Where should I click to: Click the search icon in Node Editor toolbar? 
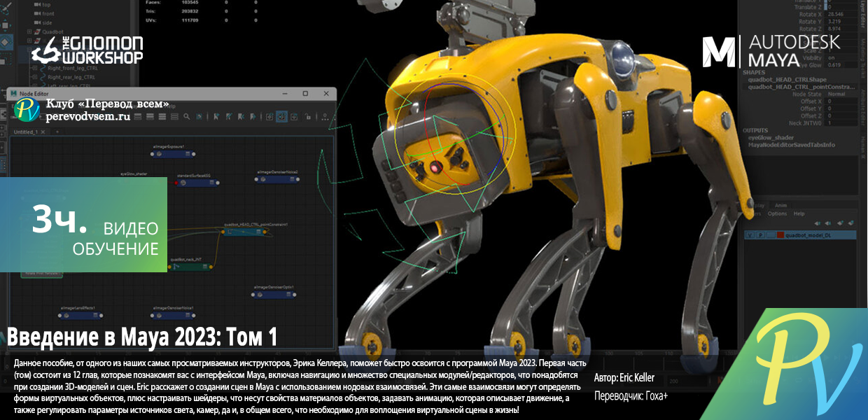[186, 117]
